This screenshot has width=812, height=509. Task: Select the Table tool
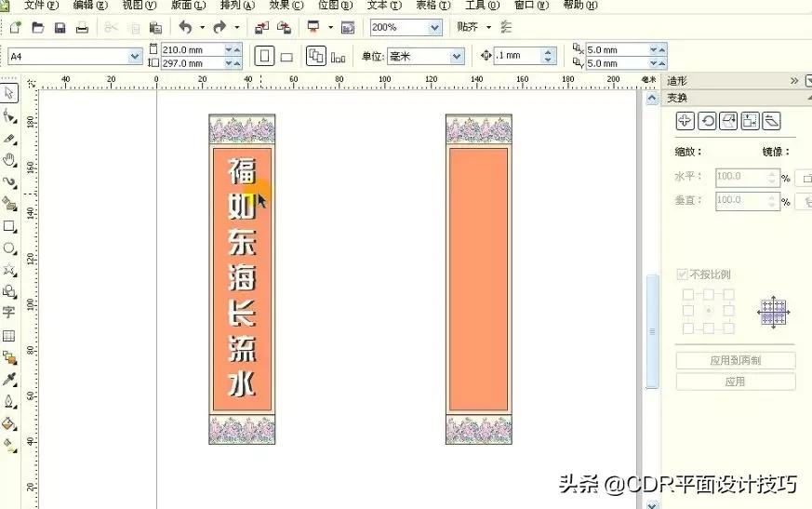[8, 336]
